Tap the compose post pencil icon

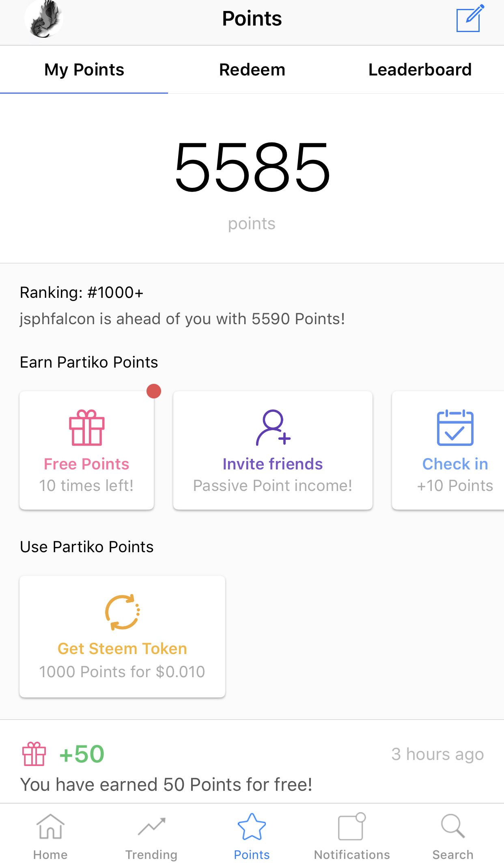point(470,18)
